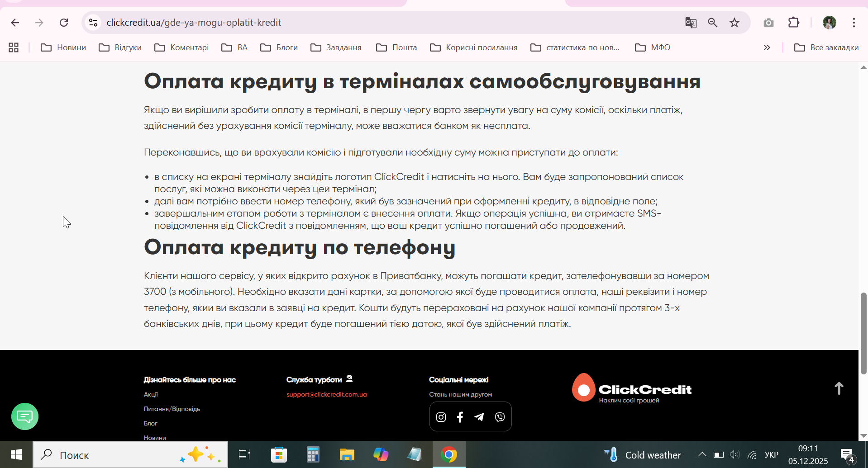
Task: Open the browser extensions puzzle icon
Action: click(794, 23)
